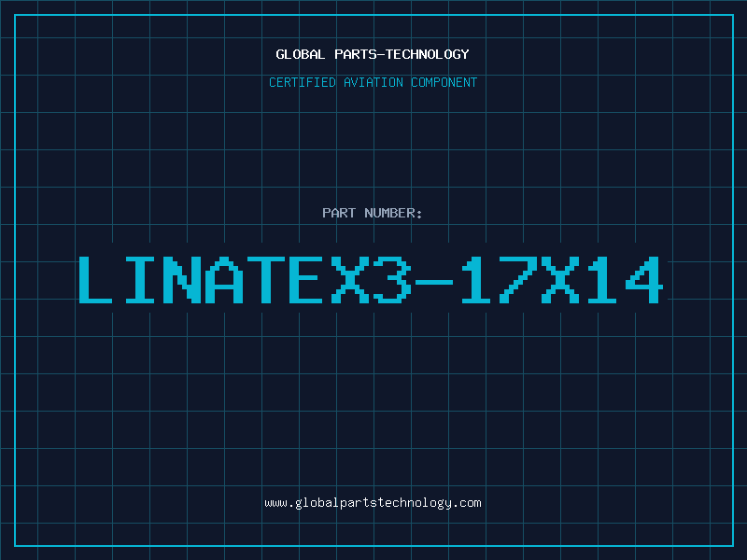Select the dash in the part number

433,282
